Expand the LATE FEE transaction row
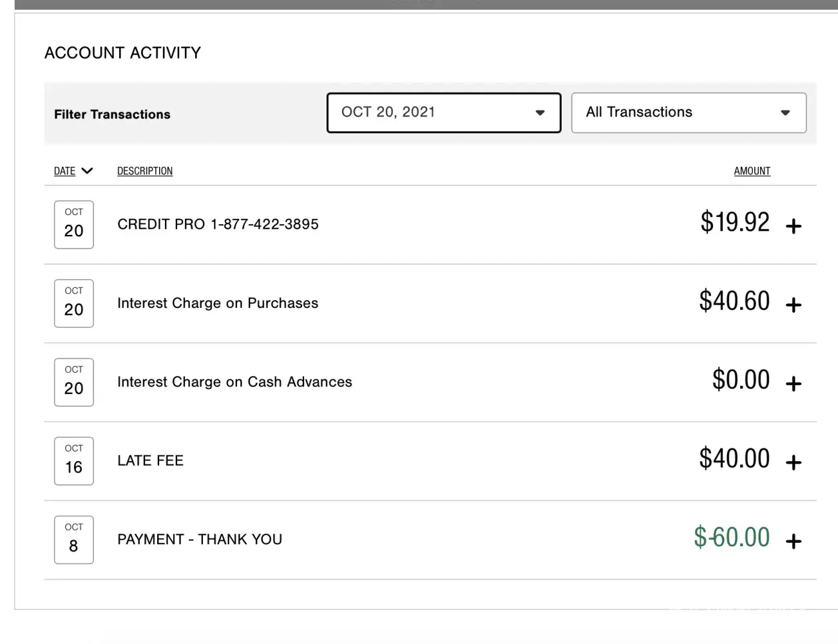 coord(794,462)
